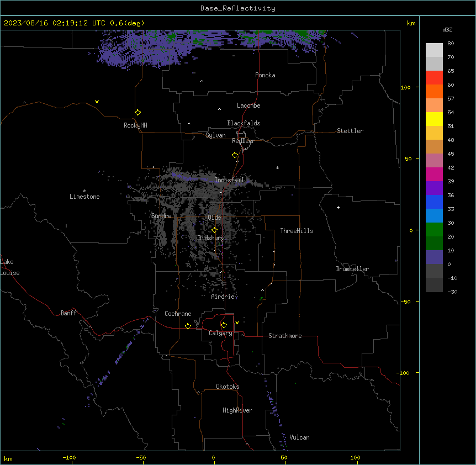Select the Ponoka city label

[265, 75]
